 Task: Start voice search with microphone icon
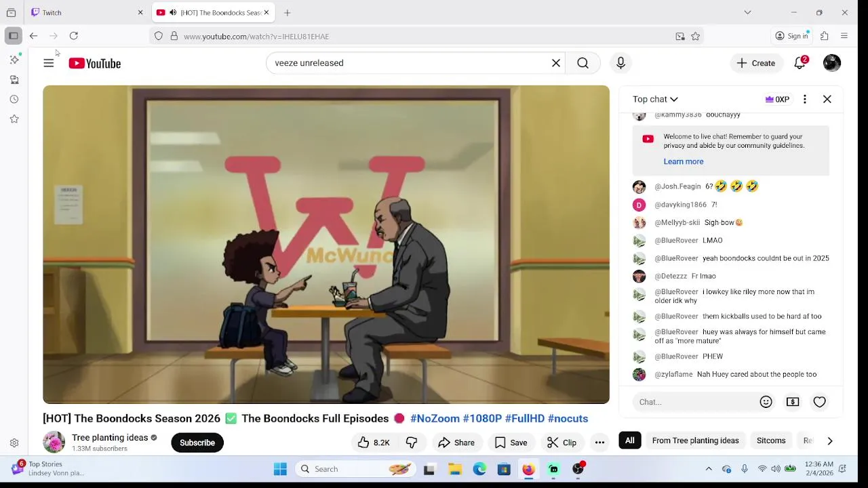(x=620, y=63)
